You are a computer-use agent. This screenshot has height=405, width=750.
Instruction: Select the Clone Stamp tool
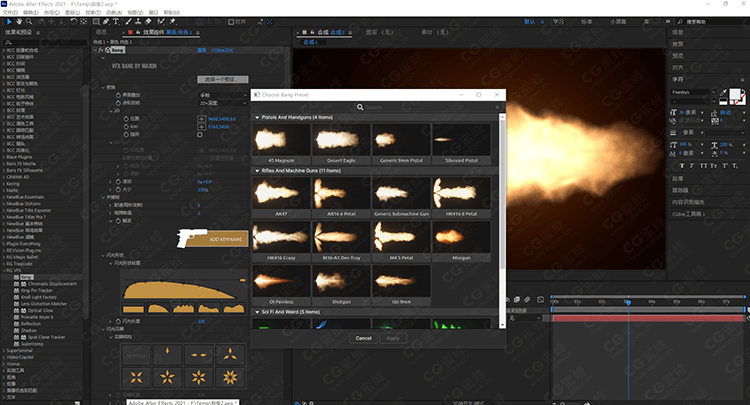pos(138,22)
